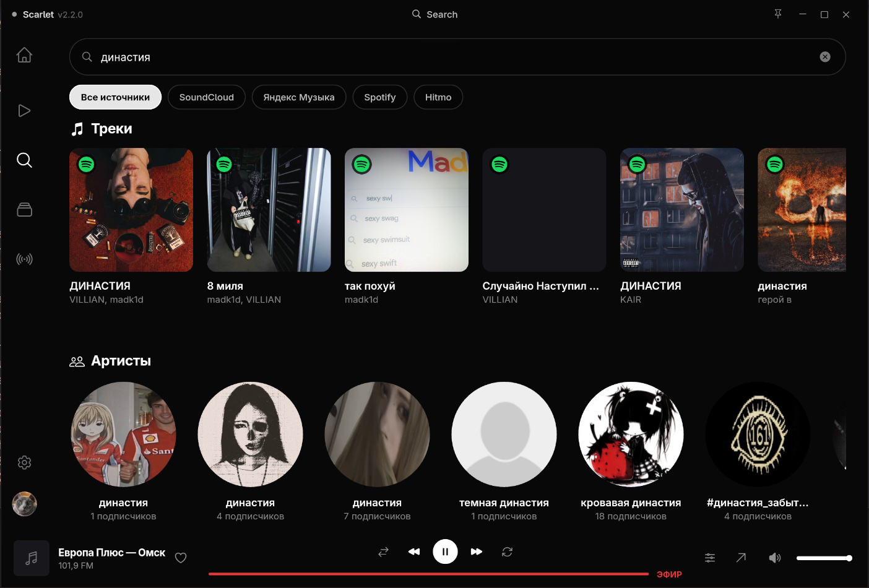Mute the volume with speaker icon

774,558
